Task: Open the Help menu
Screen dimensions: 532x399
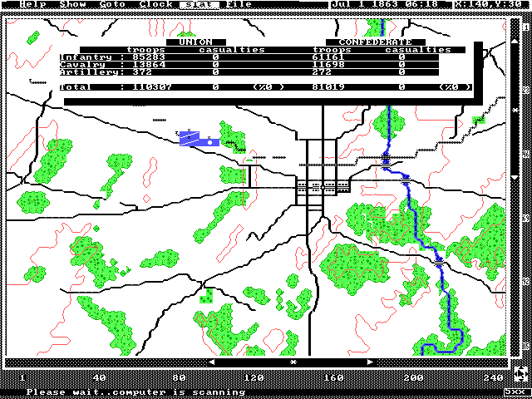Action: tap(33, 4)
